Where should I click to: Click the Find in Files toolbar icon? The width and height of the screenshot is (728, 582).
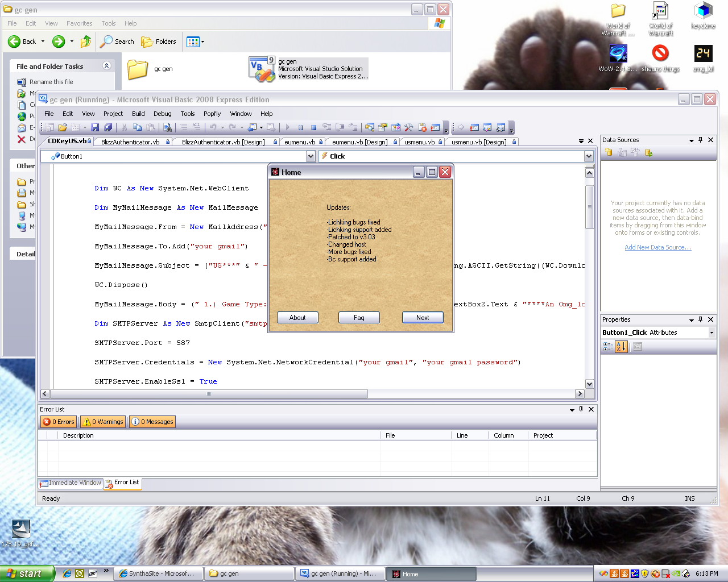(167, 127)
